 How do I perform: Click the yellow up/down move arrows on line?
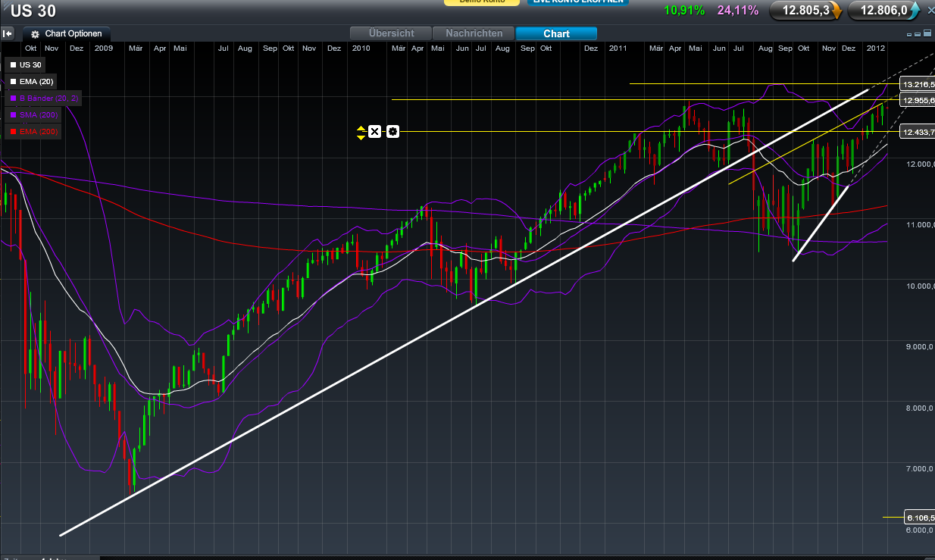[361, 132]
